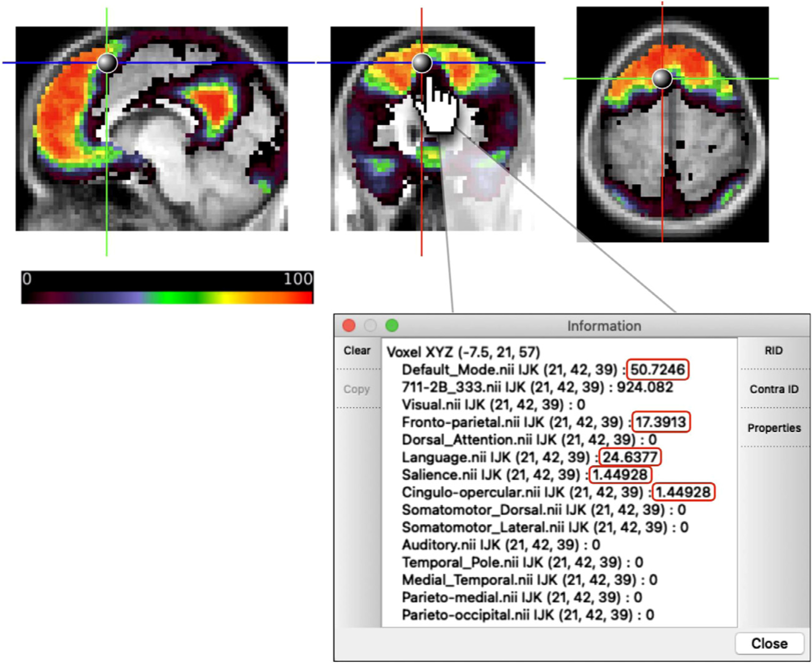Click the crosshair sphere in coronal view
Screen dimensions: 812x663
[x=422, y=63]
